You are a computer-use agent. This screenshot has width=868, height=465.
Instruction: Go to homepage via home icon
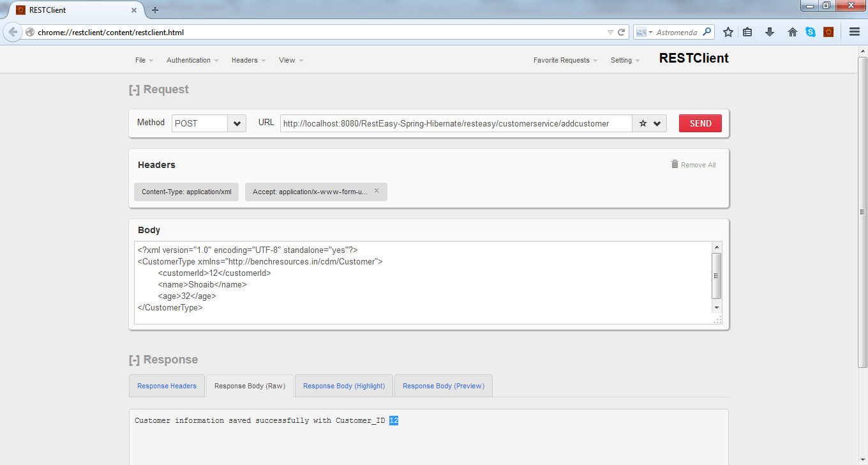click(x=792, y=31)
